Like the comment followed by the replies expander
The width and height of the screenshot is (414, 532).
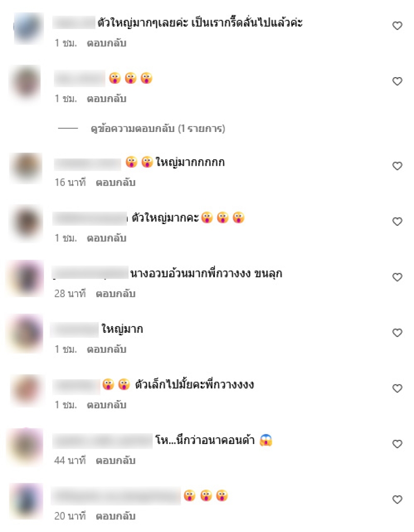click(397, 81)
